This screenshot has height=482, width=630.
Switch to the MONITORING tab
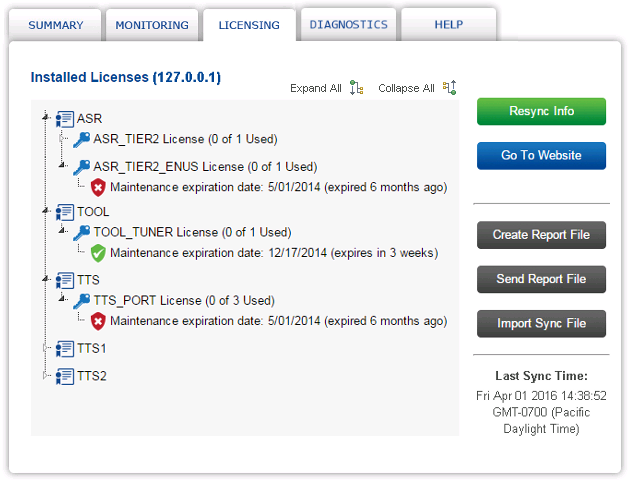[152, 25]
